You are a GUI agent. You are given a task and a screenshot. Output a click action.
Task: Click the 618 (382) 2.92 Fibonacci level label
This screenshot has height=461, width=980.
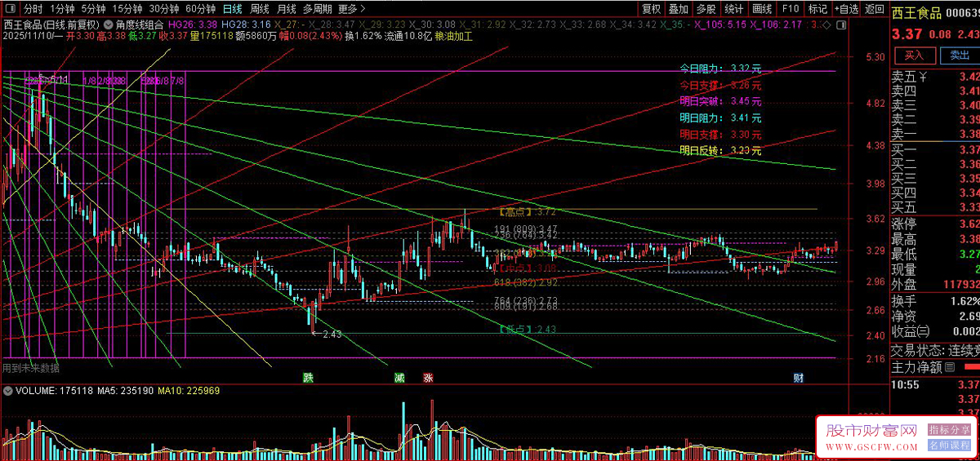pyautogui.click(x=527, y=282)
